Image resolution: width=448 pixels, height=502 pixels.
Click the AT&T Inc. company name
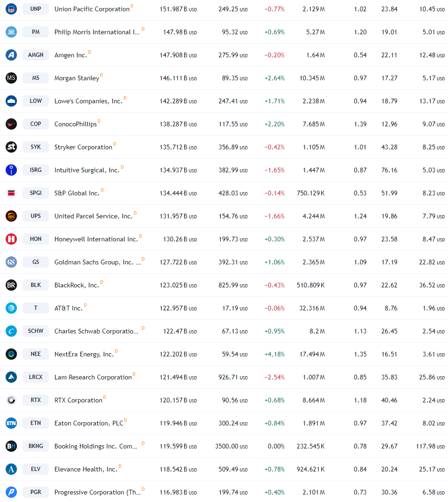click(69, 309)
